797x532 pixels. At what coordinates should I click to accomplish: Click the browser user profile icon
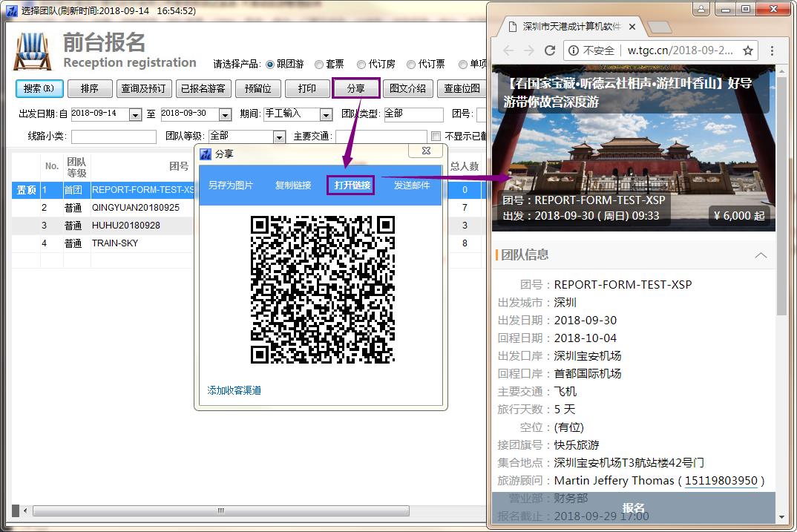(x=701, y=9)
